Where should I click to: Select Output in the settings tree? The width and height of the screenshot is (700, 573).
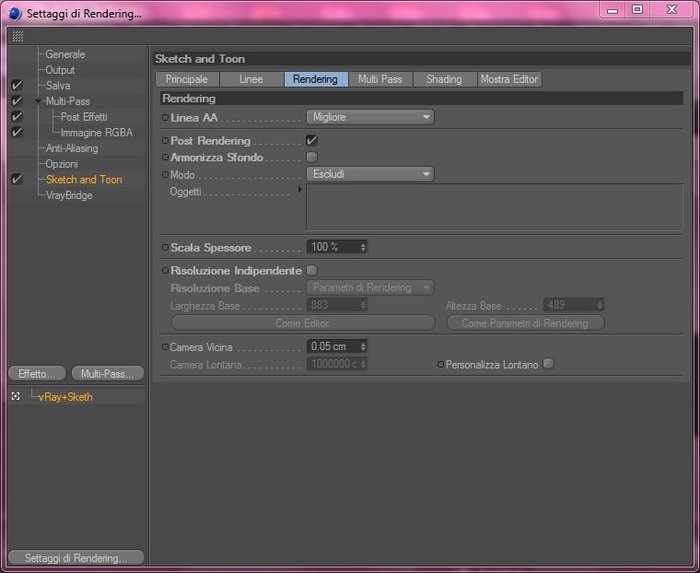point(60,70)
